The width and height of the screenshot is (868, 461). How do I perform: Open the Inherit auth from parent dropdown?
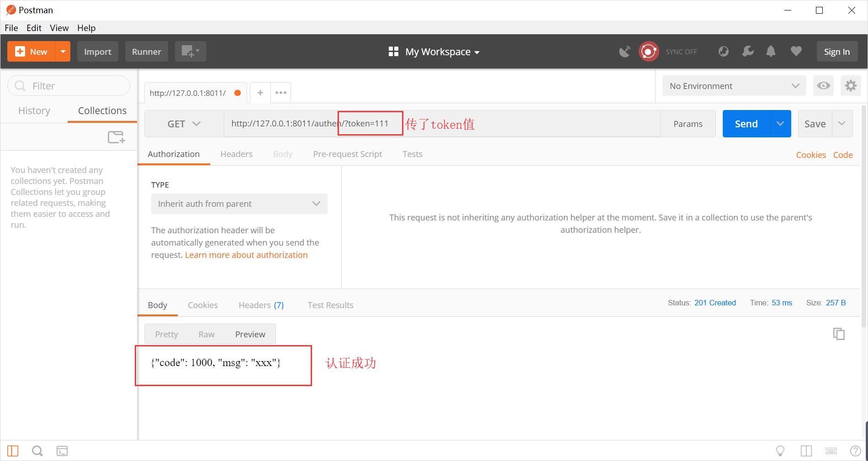239,204
